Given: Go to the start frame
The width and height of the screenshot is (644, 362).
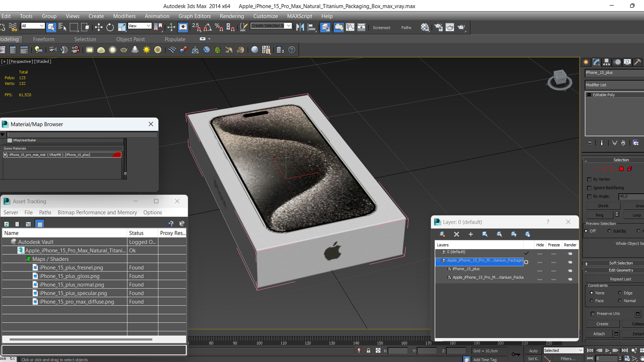Looking at the screenshot, I should coord(590,351).
